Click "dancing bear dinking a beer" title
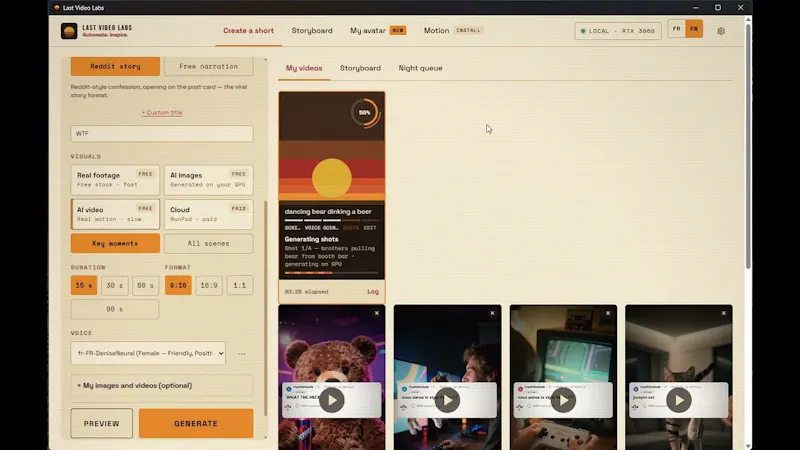 [x=328, y=212]
